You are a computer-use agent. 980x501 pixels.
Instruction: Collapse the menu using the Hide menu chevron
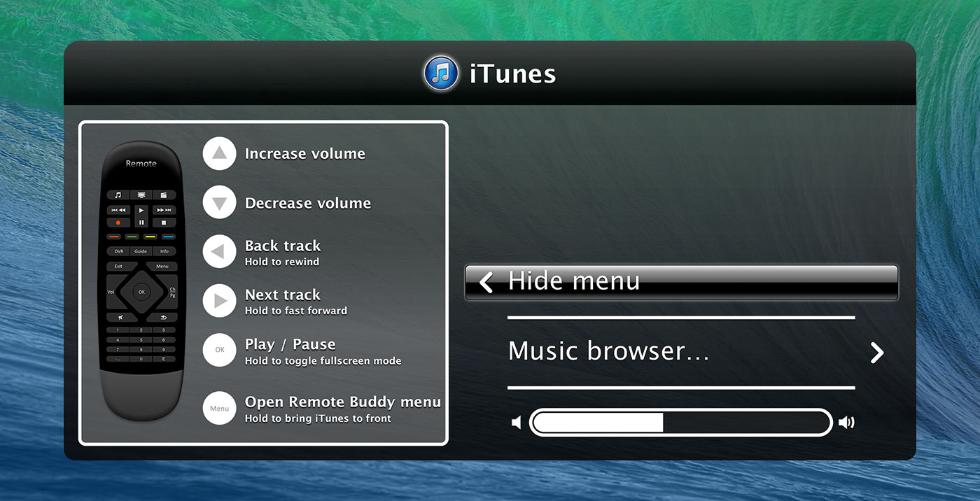point(486,282)
